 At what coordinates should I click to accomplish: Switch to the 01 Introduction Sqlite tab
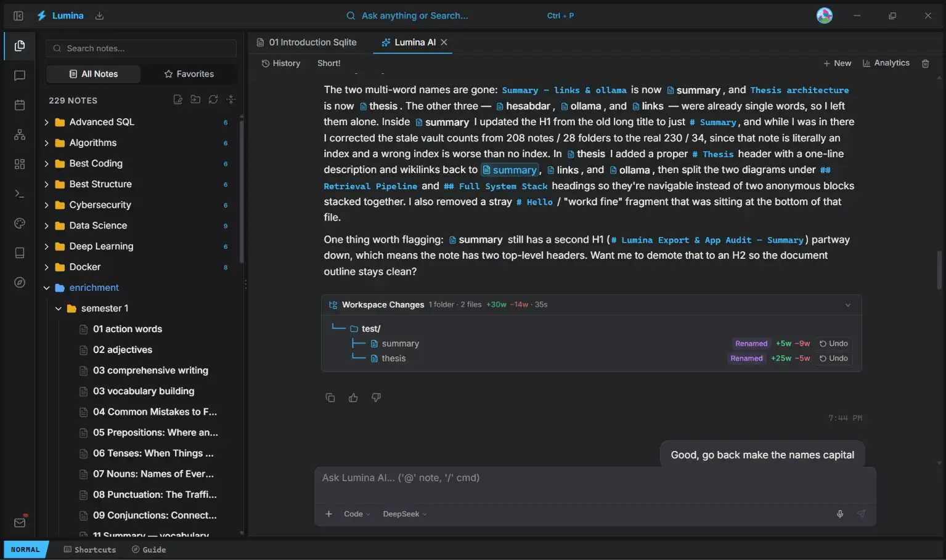[307, 43]
